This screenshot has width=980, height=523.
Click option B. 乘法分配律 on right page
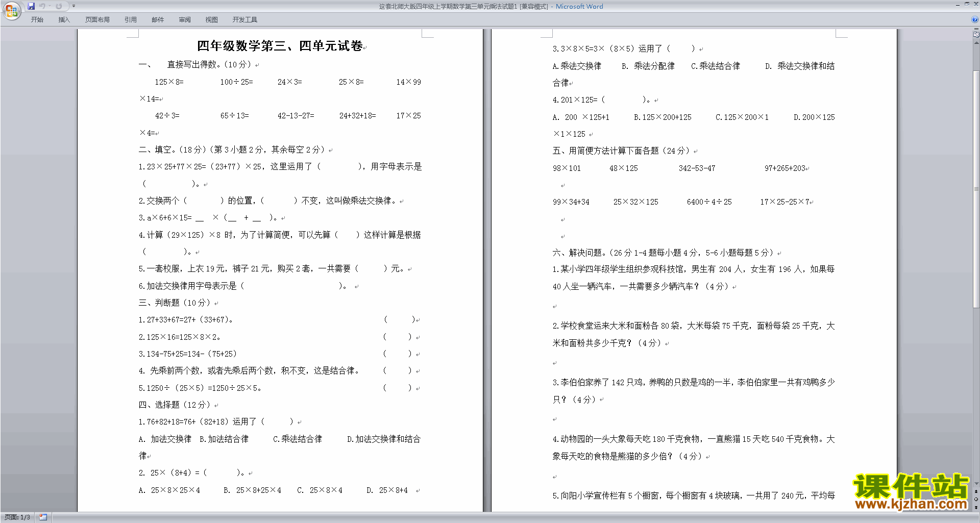648,66
